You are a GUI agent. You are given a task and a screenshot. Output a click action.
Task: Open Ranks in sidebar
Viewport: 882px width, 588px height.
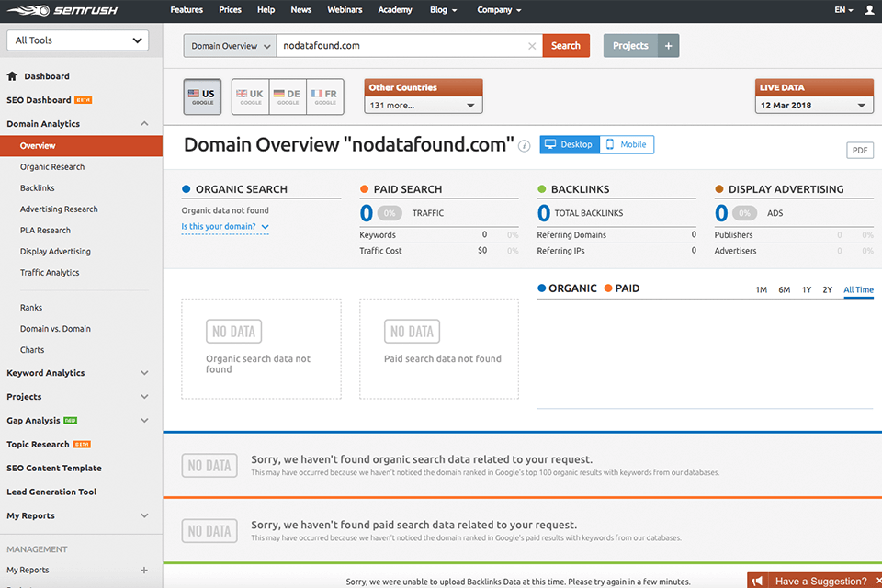tap(31, 308)
